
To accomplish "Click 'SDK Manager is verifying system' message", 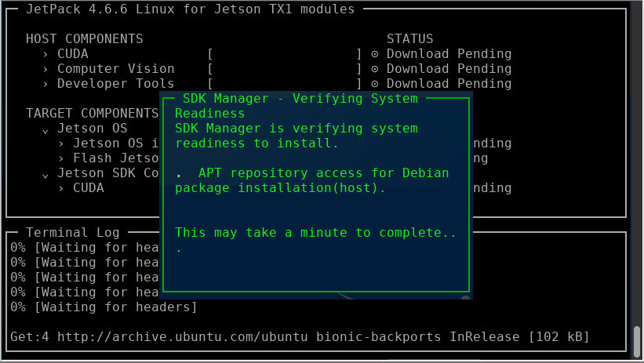I will [297, 129].
